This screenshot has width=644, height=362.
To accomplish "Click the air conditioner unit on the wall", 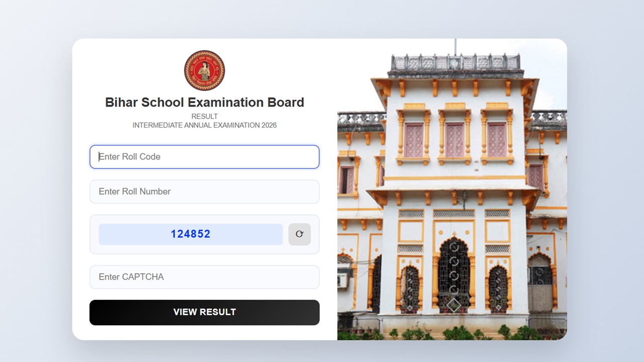I will coord(343,281).
